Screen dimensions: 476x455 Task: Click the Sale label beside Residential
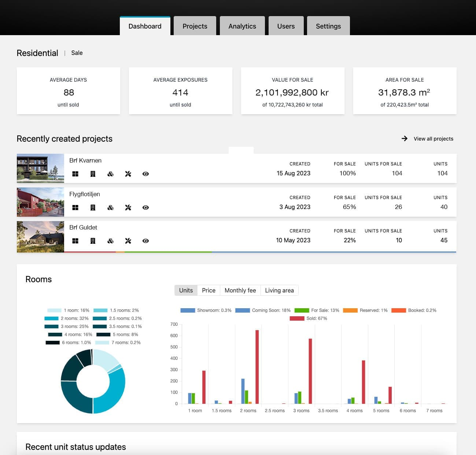(77, 53)
